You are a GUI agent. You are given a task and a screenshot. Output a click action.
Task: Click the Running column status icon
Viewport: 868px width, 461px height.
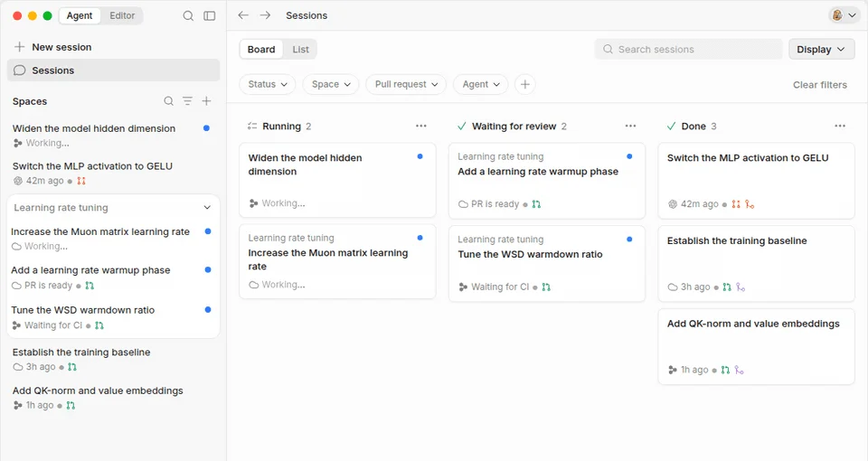click(x=252, y=127)
